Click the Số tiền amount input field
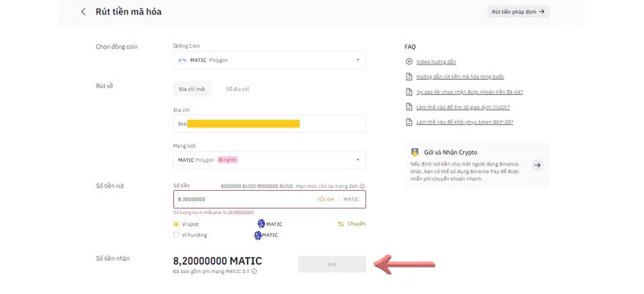 270,200
